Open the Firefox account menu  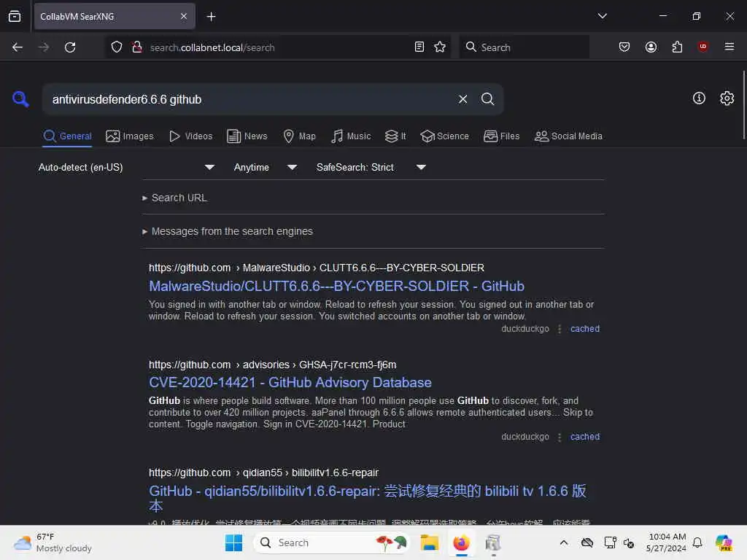tap(651, 47)
